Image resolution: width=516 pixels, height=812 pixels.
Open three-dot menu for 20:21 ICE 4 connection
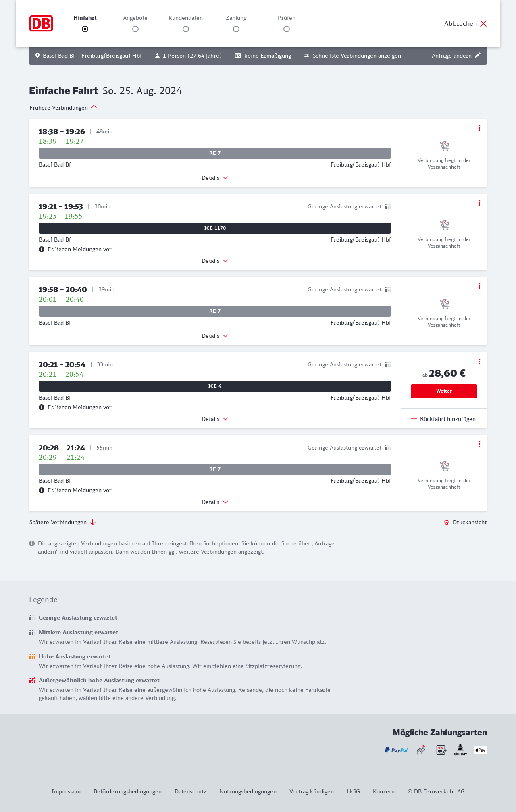[479, 362]
